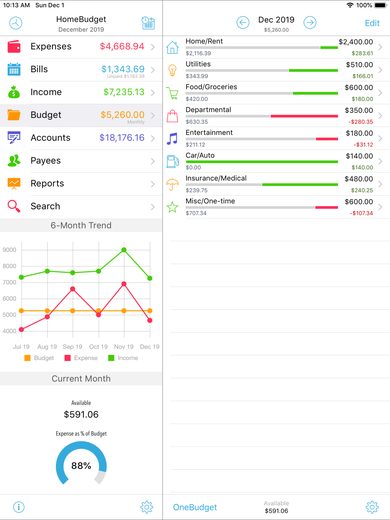Viewport: 390px width, 520px height.
Task: Tap the battery indicator in status bar
Action: click(381, 5)
